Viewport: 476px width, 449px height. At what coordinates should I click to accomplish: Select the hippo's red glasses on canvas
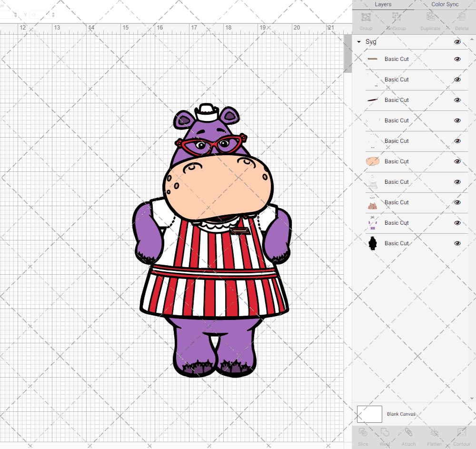(211, 144)
